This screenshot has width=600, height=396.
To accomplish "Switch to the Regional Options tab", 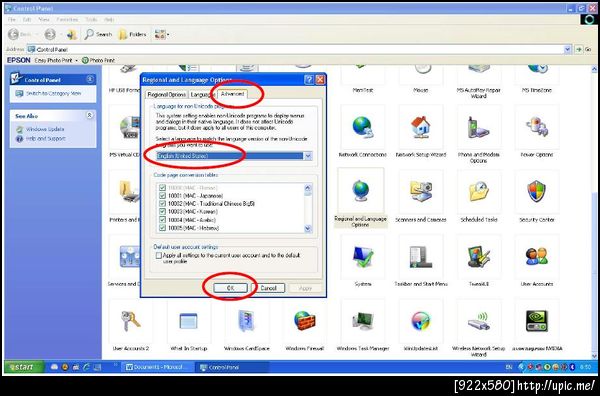I will (166, 95).
